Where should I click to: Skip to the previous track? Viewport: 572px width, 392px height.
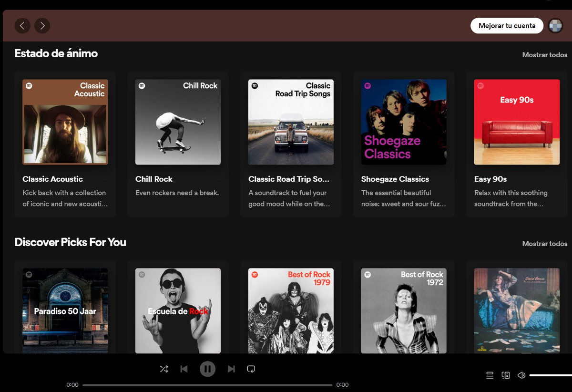pos(184,369)
